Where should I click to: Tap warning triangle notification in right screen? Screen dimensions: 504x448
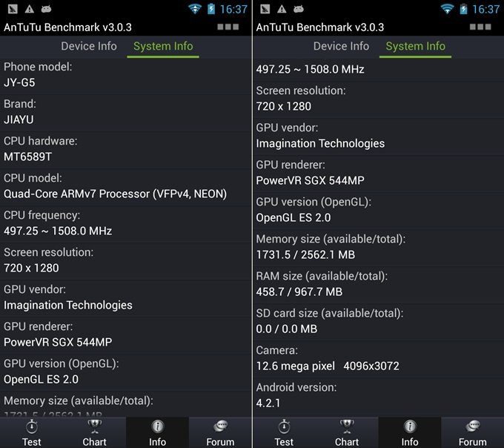tap(282, 9)
